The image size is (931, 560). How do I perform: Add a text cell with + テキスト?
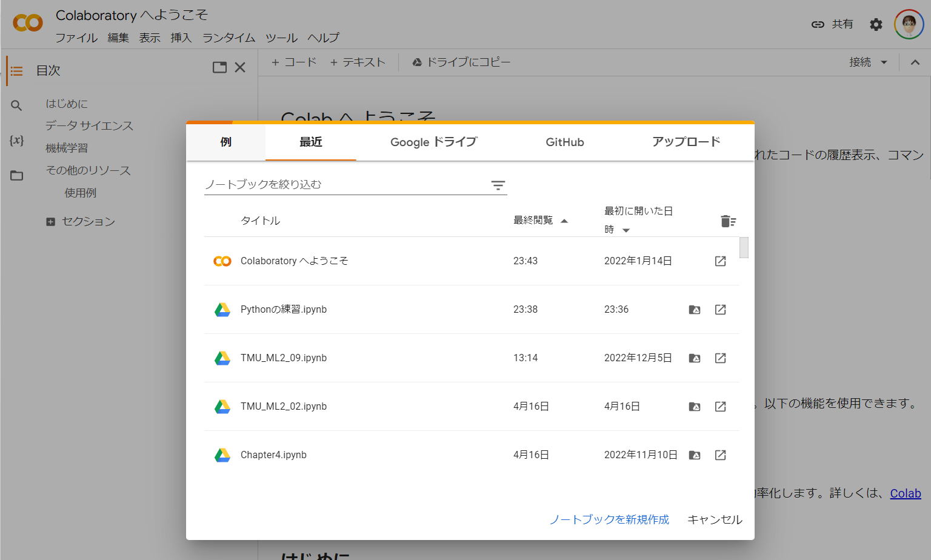pyautogui.click(x=358, y=62)
